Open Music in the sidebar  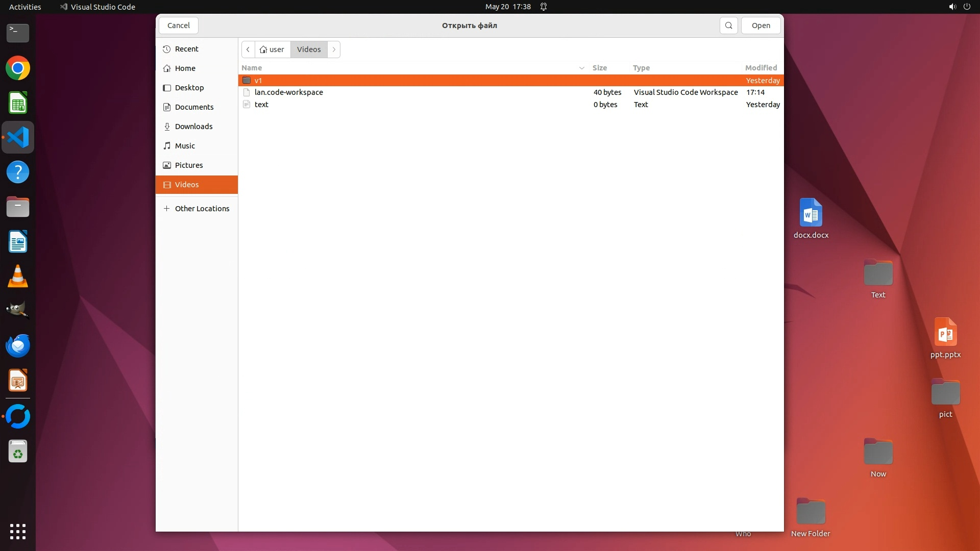[x=185, y=146]
